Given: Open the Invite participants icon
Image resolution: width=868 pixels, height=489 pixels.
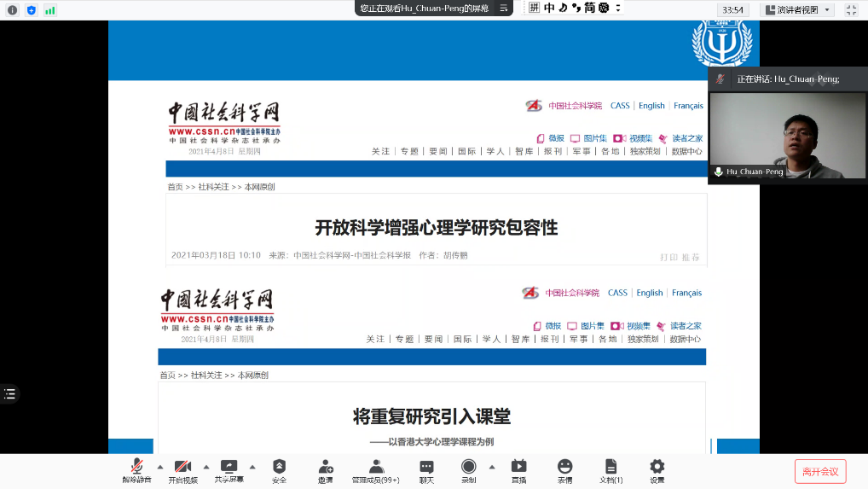Looking at the screenshot, I should pos(326,469).
